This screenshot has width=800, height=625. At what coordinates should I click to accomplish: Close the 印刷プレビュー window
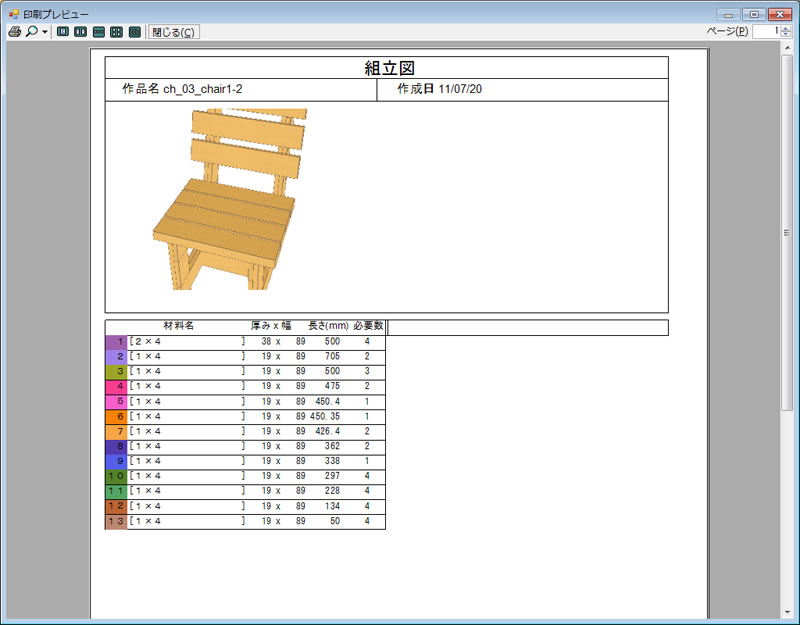click(x=780, y=14)
